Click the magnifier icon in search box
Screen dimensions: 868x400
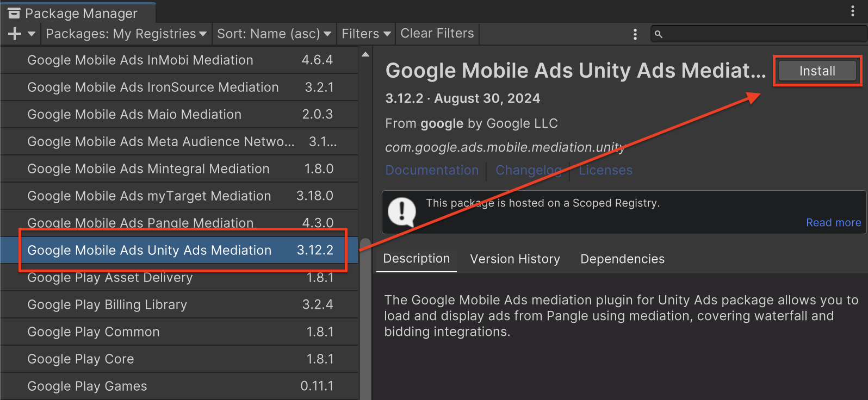(658, 34)
